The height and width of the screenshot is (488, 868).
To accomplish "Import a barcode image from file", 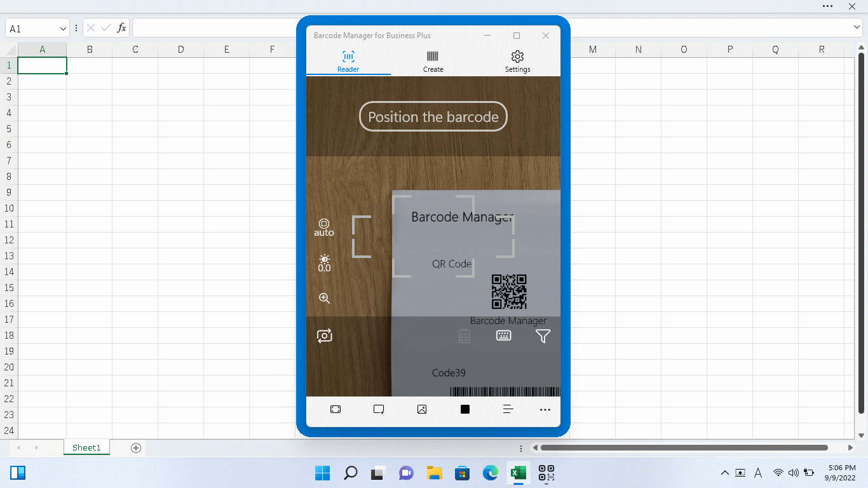I will pyautogui.click(x=421, y=409).
